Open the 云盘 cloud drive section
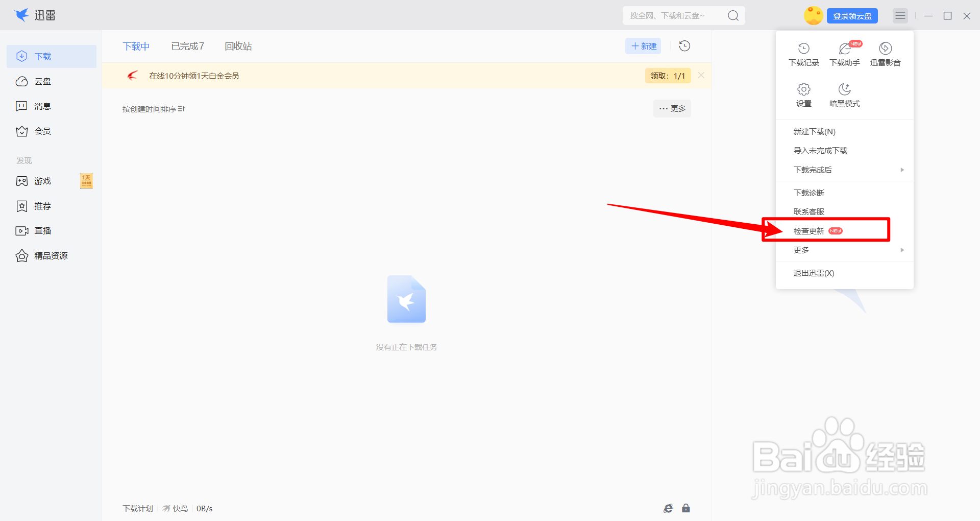Image resolution: width=980 pixels, height=521 pixels. (x=52, y=81)
